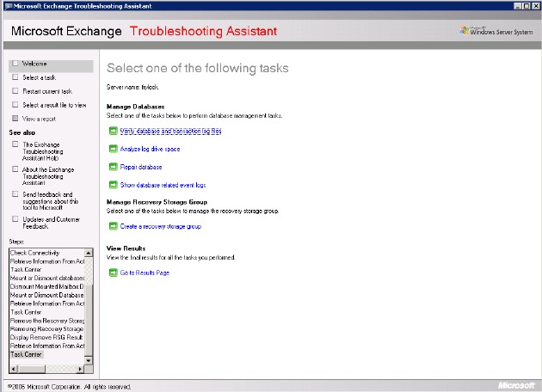542x392 pixels.
Task: Click the box for Select a result file to view
Action: 15,104
